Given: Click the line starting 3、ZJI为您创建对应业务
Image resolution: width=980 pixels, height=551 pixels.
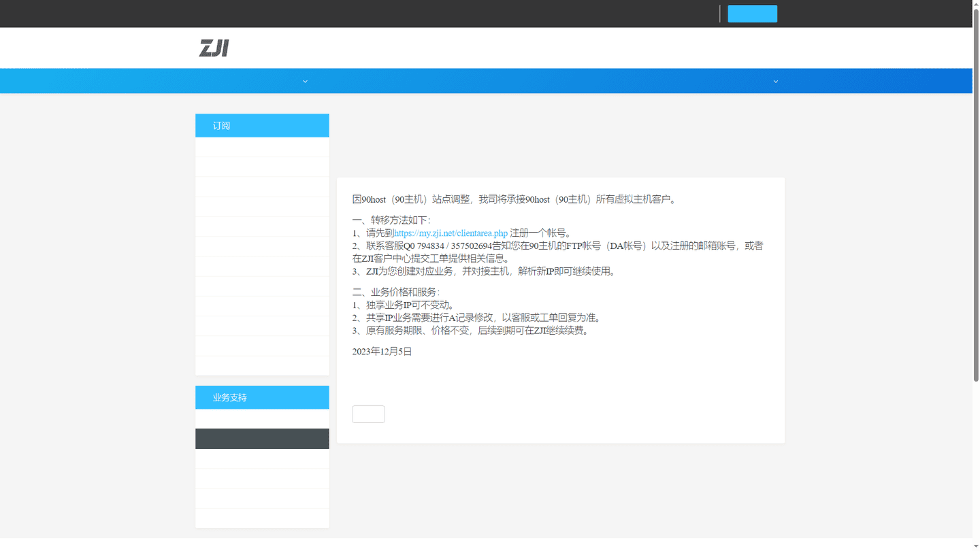Looking at the screenshot, I should click(x=485, y=271).
